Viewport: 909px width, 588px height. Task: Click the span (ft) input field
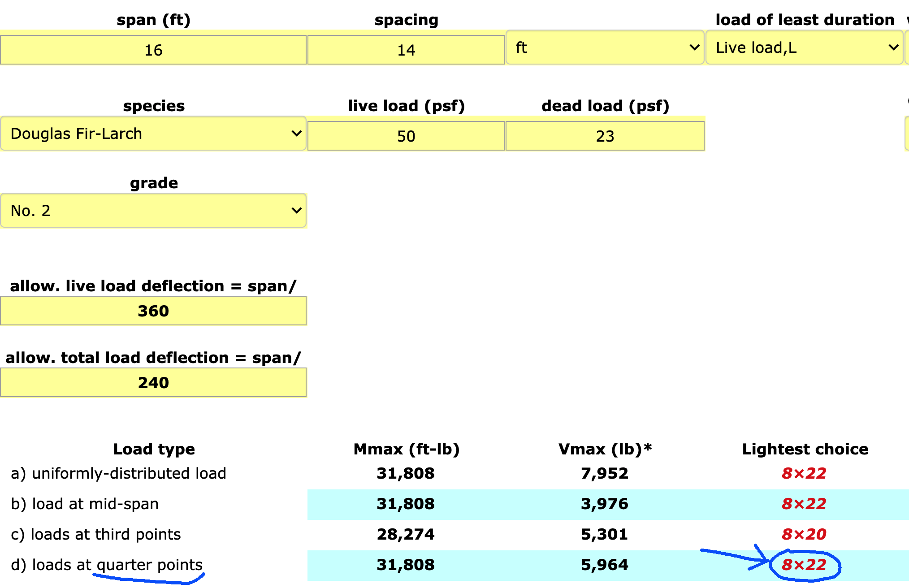(153, 50)
